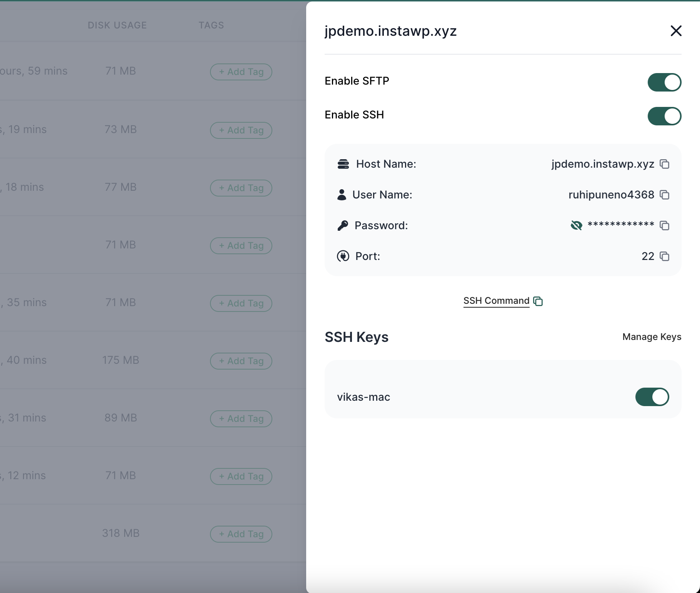
Task: Copy the SSH command
Action: pyautogui.click(x=538, y=301)
